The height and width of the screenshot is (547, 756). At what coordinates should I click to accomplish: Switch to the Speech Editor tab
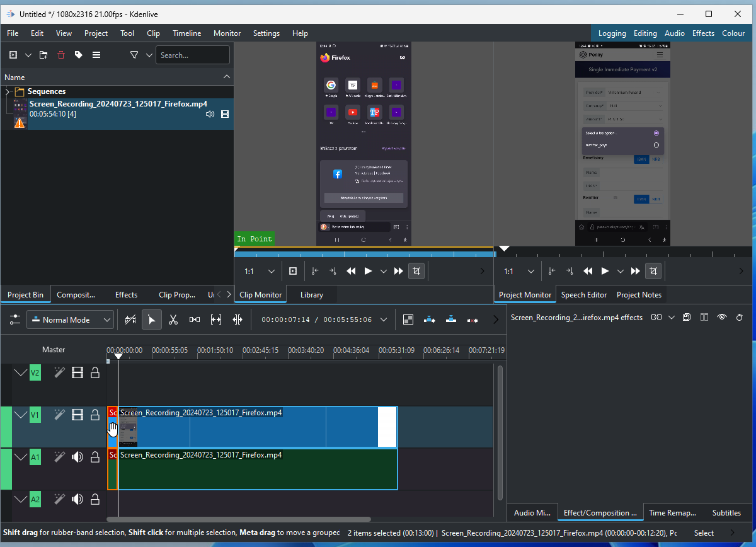pyautogui.click(x=584, y=294)
